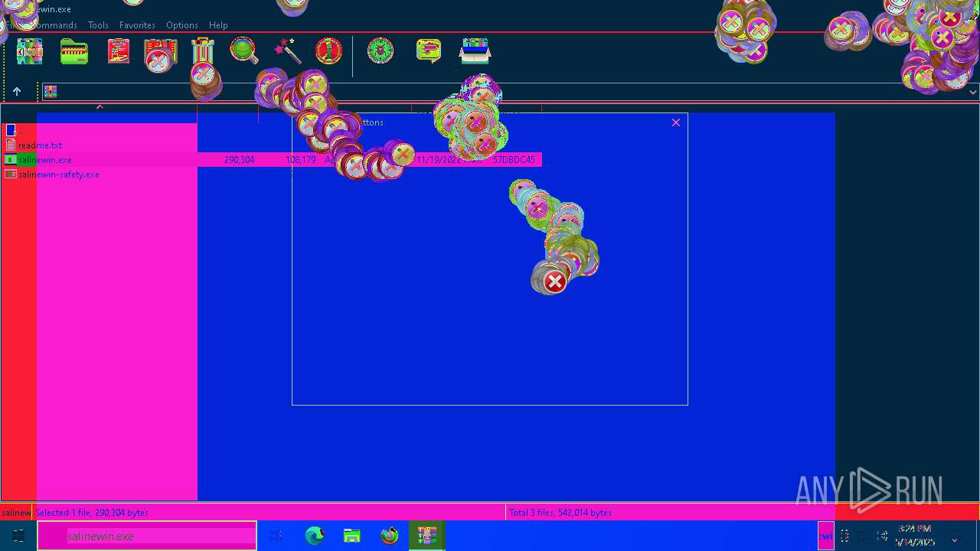This screenshot has width=980, height=551.
Task: Click the 290,304 size cell
Action: (239, 160)
